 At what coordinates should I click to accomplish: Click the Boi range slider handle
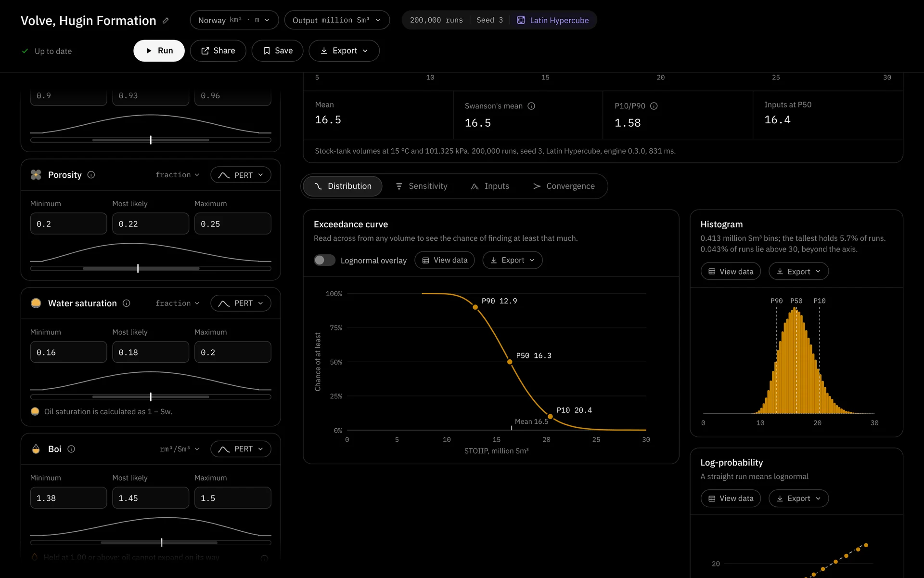(x=162, y=542)
